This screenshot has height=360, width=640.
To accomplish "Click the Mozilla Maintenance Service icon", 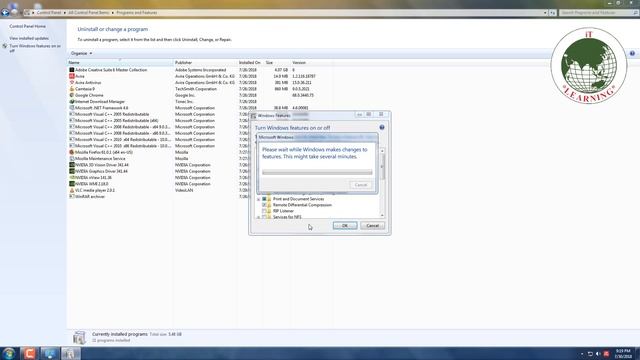I will pos(72,158).
